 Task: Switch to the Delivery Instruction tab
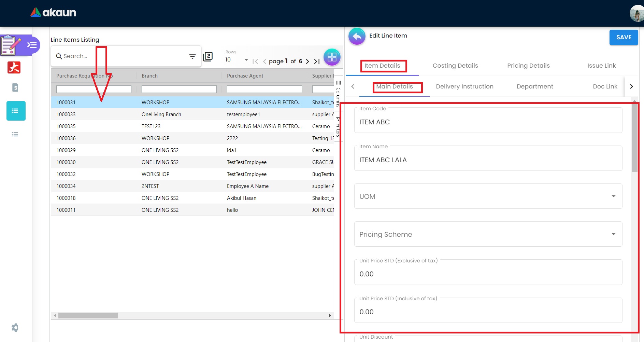[x=464, y=86]
